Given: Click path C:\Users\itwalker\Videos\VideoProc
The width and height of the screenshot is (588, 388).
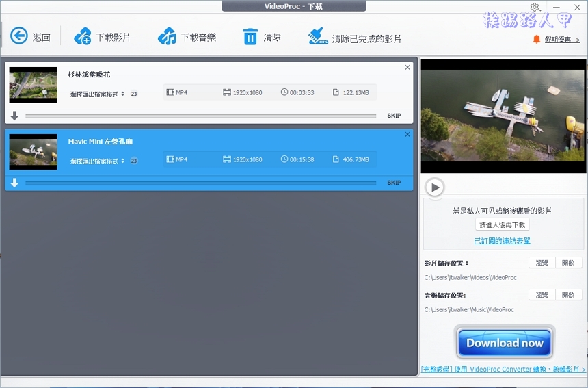Looking at the screenshot, I should [x=470, y=278].
